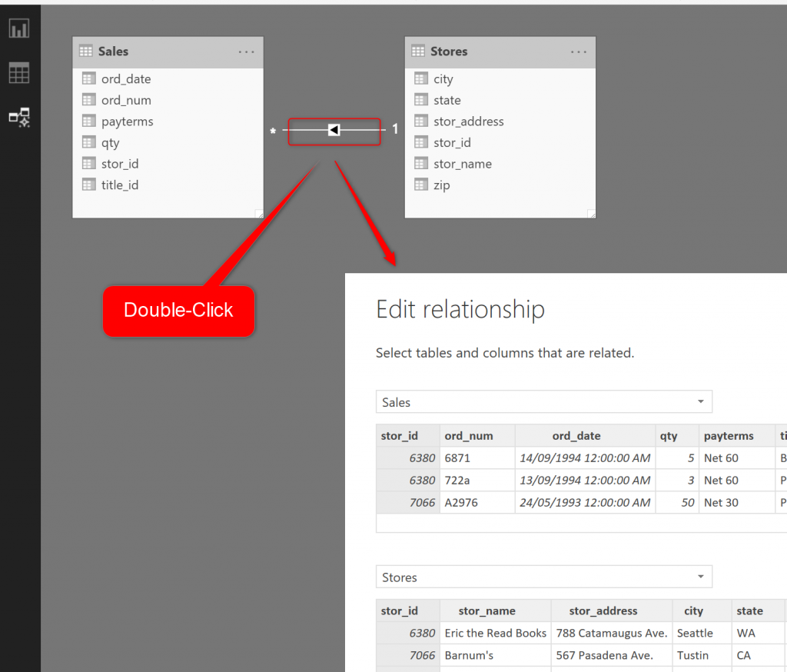
Task: Open Stores table more options ellipsis
Action: pos(578,52)
